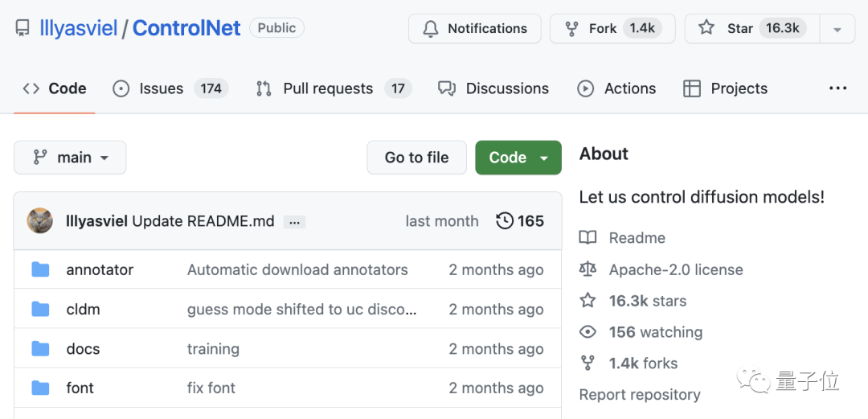This screenshot has width=868, height=419.
Task: Click the Report repository link
Action: [640, 395]
